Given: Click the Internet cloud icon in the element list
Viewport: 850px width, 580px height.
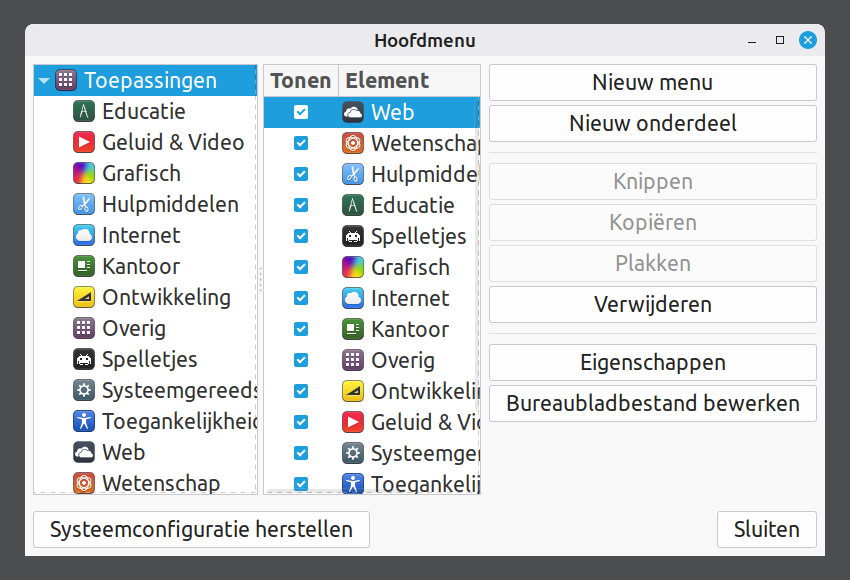Looking at the screenshot, I should pyautogui.click(x=352, y=298).
